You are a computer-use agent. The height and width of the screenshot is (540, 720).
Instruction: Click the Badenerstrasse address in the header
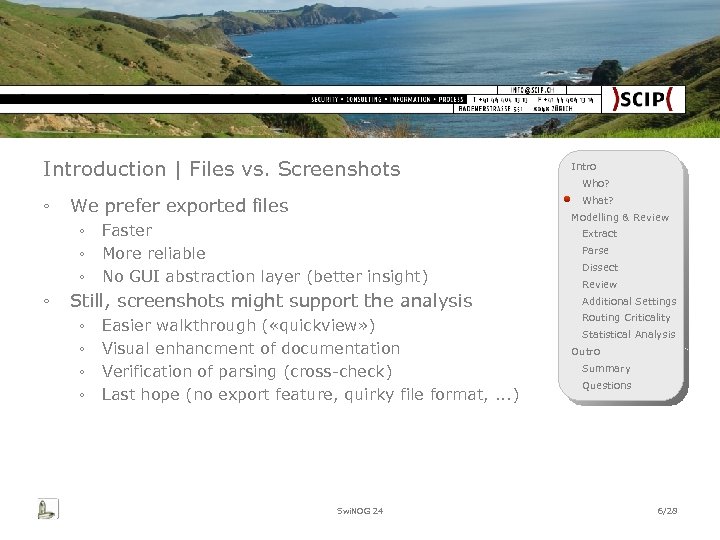(x=515, y=109)
